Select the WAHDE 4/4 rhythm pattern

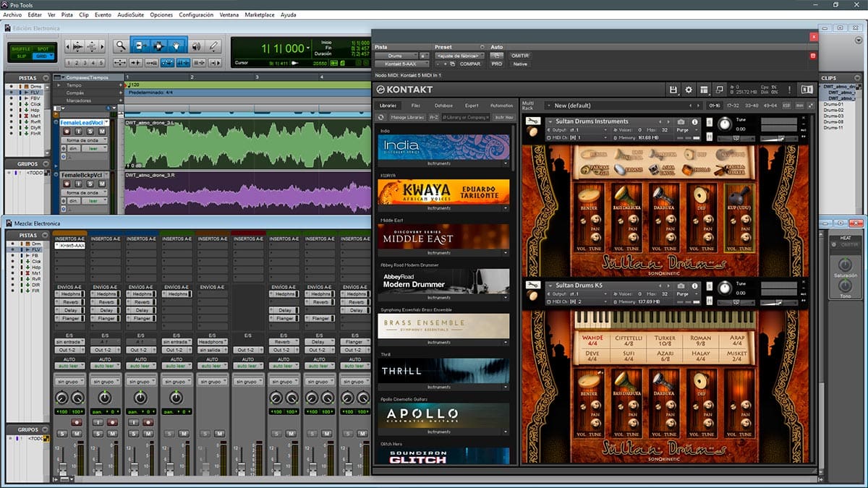tap(592, 341)
